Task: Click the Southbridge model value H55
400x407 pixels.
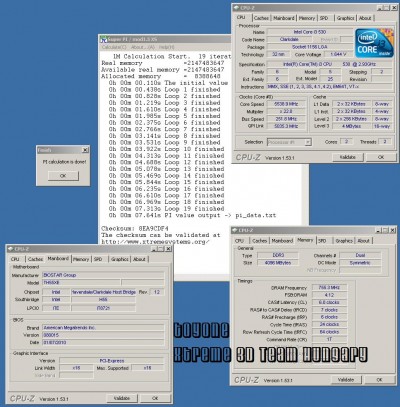Action: click(x=103, y=300)
